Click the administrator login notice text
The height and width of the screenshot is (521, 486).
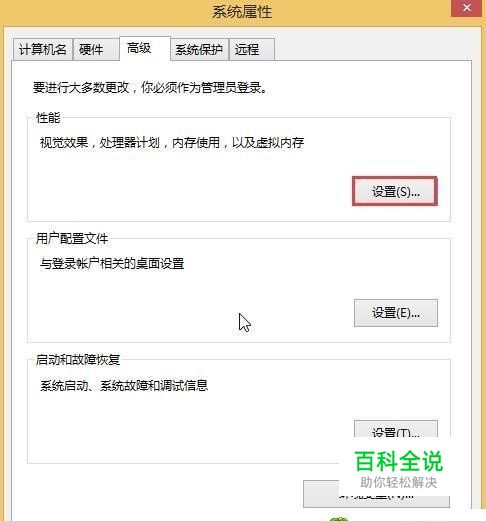pyautogui.click(x=150, y=88)
